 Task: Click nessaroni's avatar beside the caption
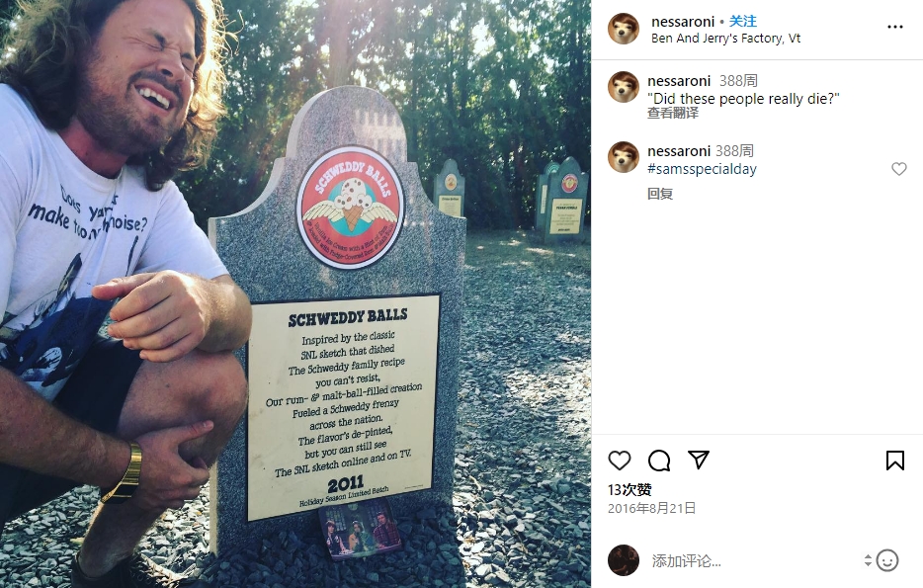624,87
